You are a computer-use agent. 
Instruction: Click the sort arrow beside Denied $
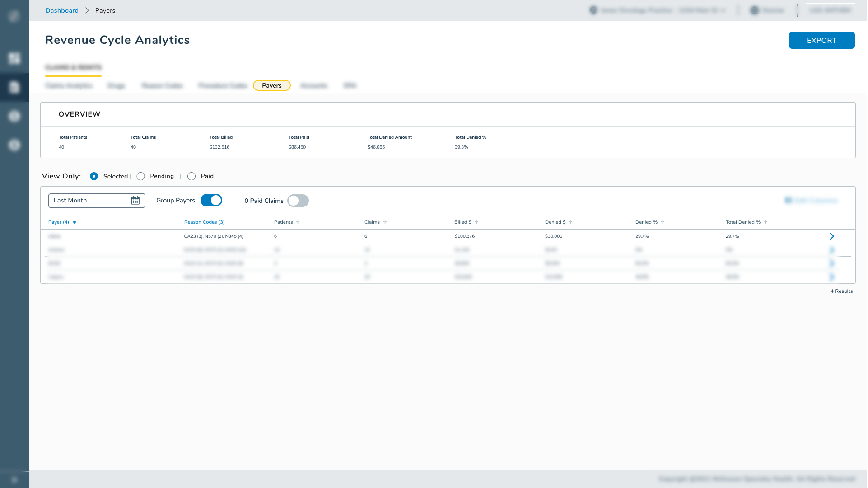pyautogui.click(x=570, y=222)
